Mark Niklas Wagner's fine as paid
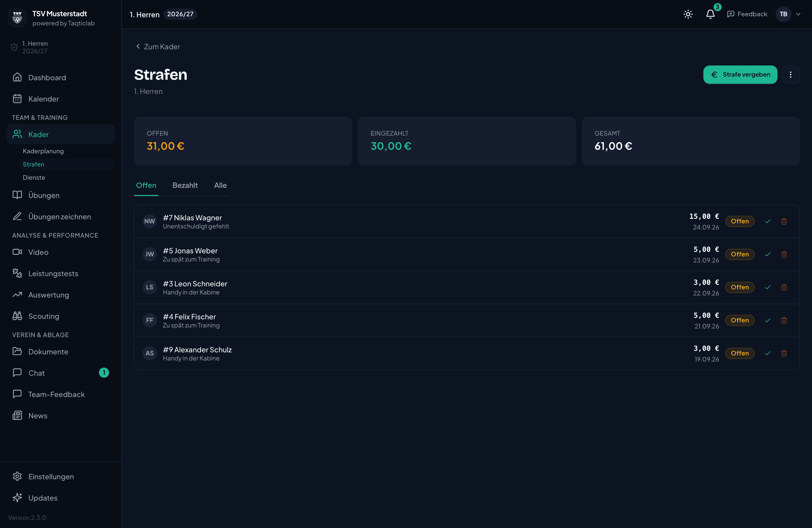Screen dimensions: 812x528 click(x=768, y=221)
